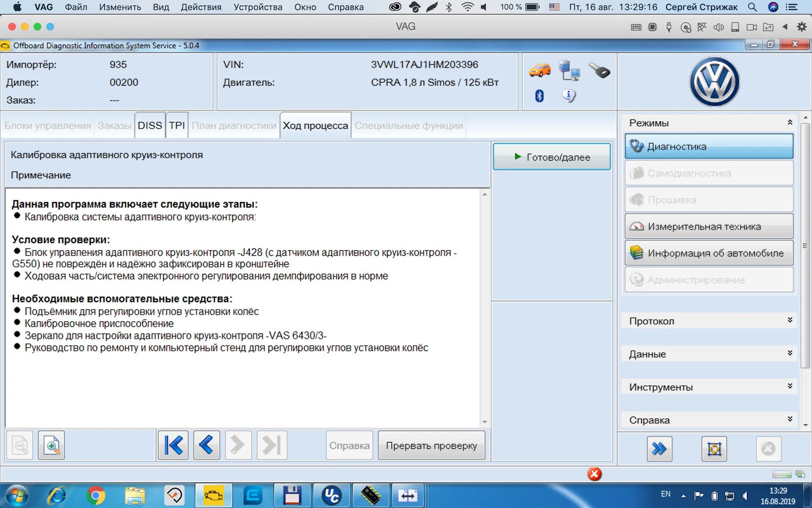
Task: Click the fullscreen frame icon at bottom right
Action: pos(714,449)
